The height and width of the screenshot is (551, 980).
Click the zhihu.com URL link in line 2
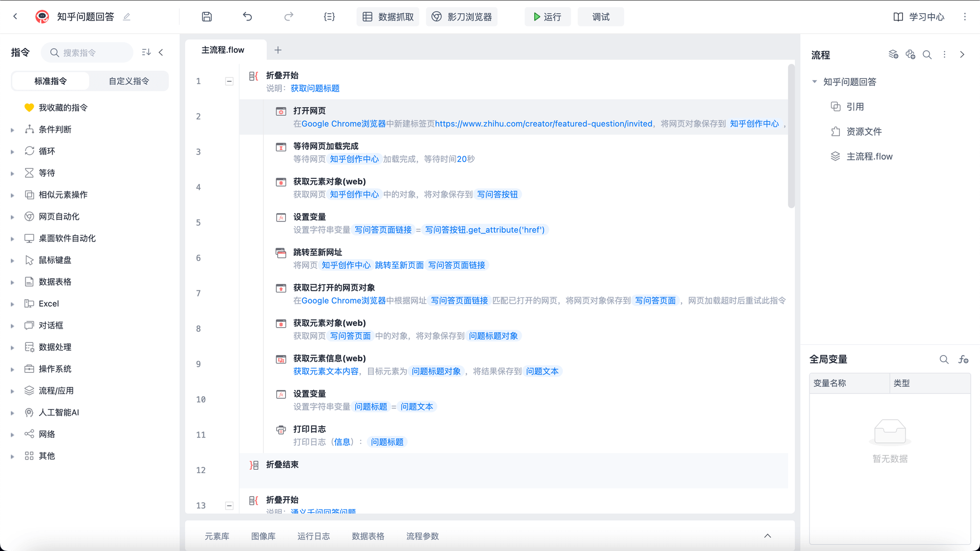543,124
